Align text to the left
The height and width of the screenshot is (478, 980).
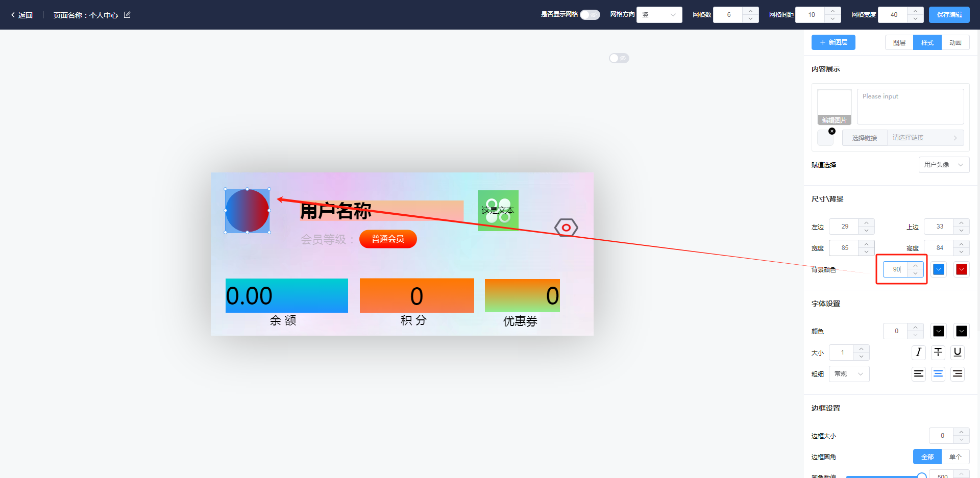[x=918, y=374]
